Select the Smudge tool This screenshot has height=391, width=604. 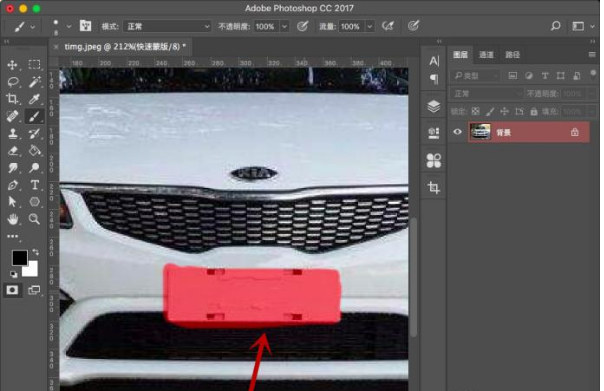(12, 168)
